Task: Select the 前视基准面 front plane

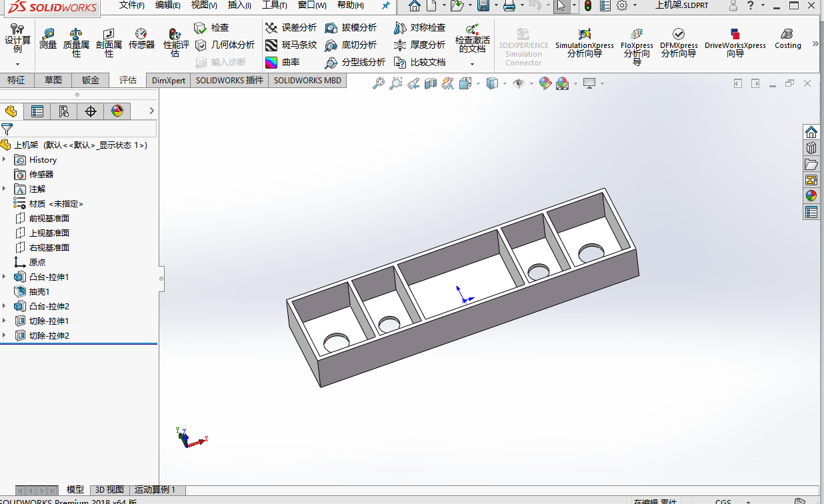Action: (42, 218)
